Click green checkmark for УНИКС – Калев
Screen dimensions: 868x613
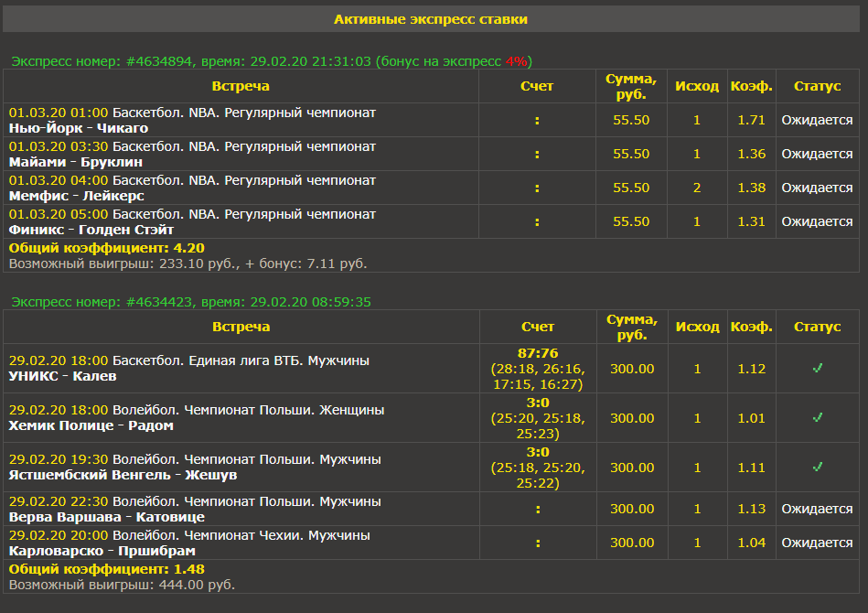tap(818, 369)
